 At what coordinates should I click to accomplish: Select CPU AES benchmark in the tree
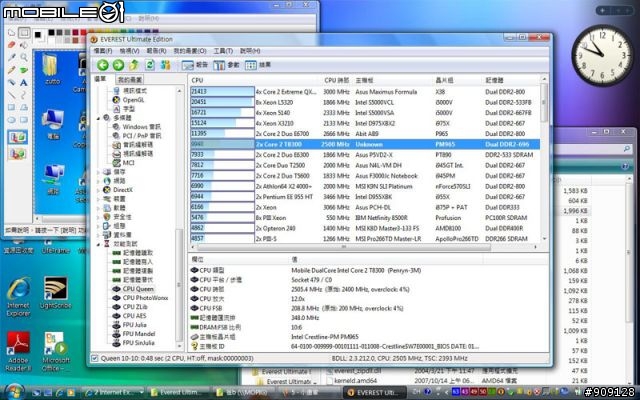pyautogui.click(x=134, y=316)
